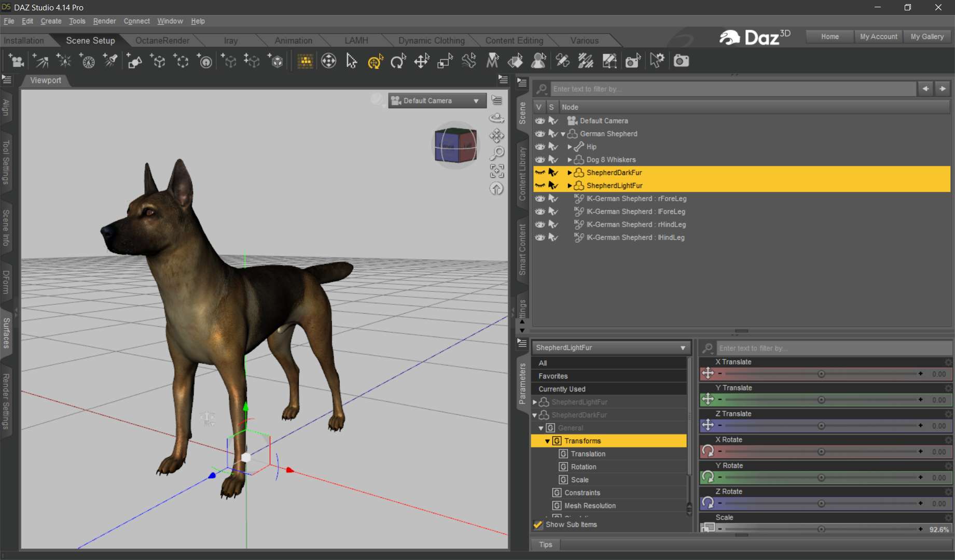The image size is (955, 560).
Task: Open the Render menu
Action: point(104,21)
